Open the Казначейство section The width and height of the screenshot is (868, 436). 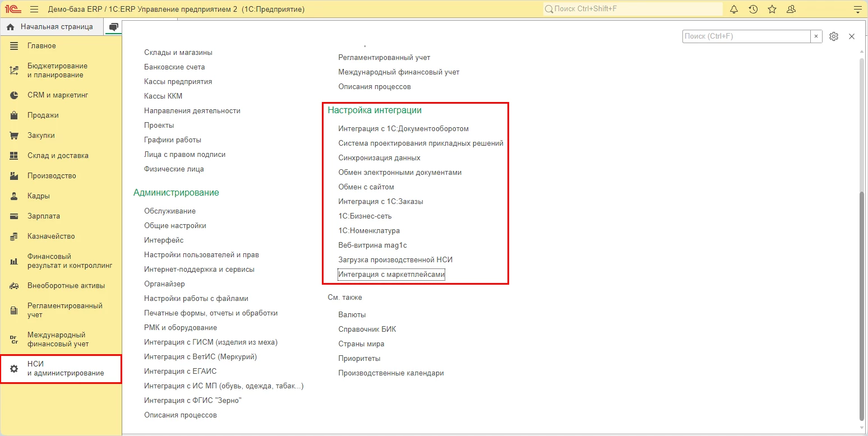(61, 236)
